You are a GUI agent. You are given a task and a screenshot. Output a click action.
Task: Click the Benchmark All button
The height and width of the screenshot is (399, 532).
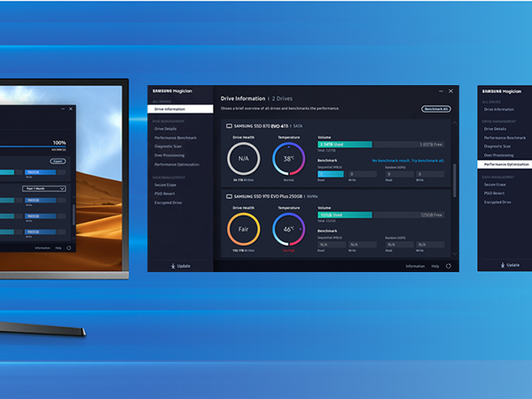point(436,109)
